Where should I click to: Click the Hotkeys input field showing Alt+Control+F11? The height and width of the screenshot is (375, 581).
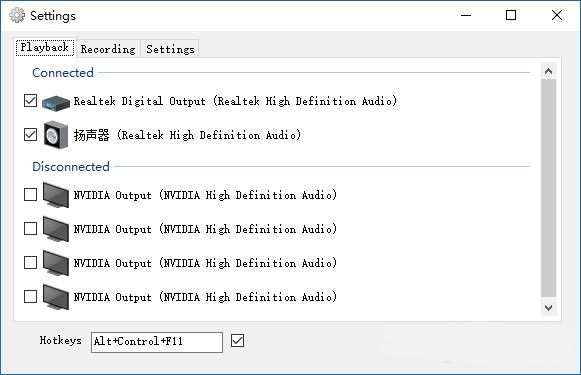(x=157, y=342)
